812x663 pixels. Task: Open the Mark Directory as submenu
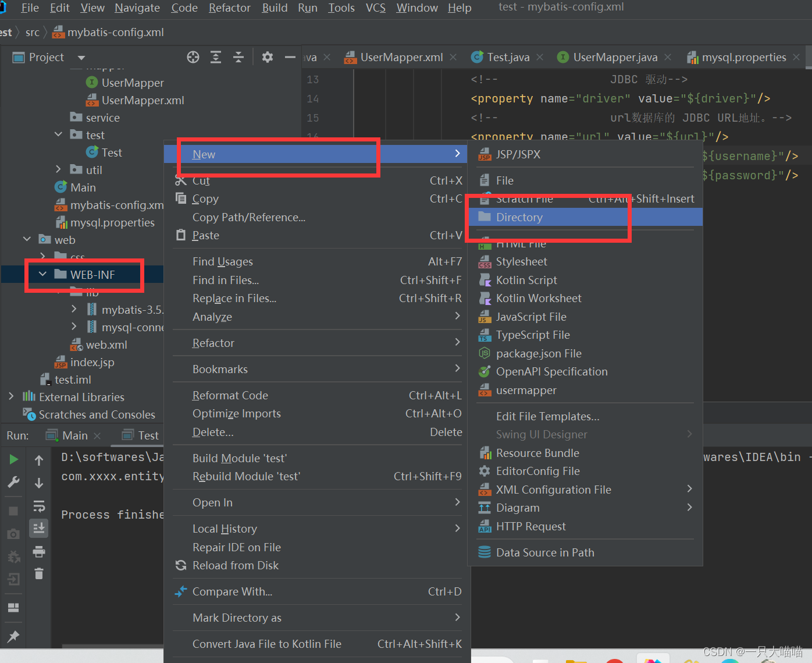[317, 618]
